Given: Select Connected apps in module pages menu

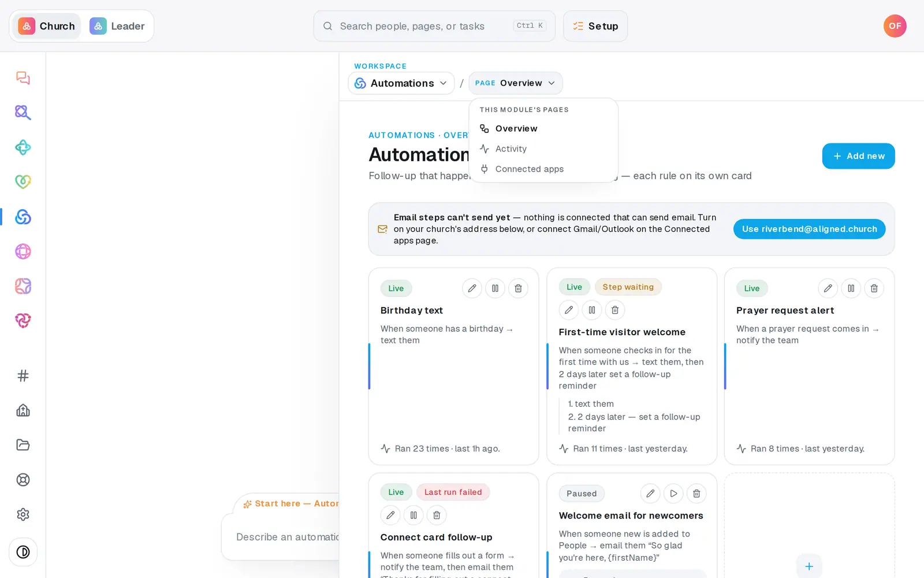Looking at the screenshot, I should (x=543, y=169).
